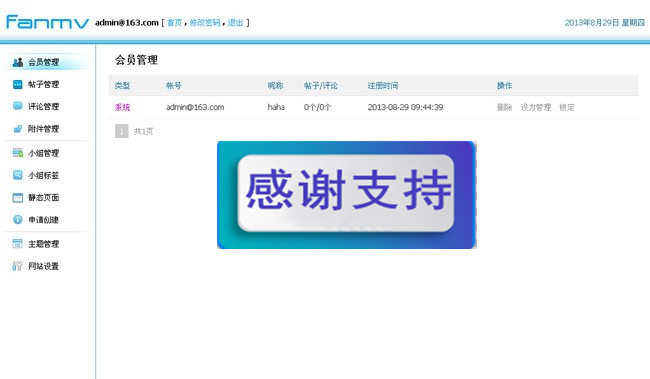This screenshot has width=650, height=379.
Task: Go to 首页 link in header
Action: click(x=175, y=23)
